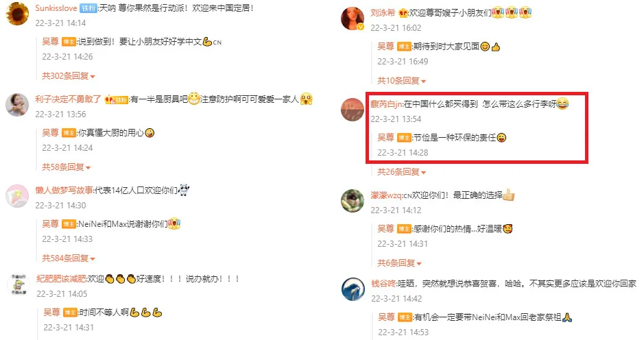Click 濛濛wzq's avatar image
Screen dimensions: 644x340
click(x=353, y=201)
